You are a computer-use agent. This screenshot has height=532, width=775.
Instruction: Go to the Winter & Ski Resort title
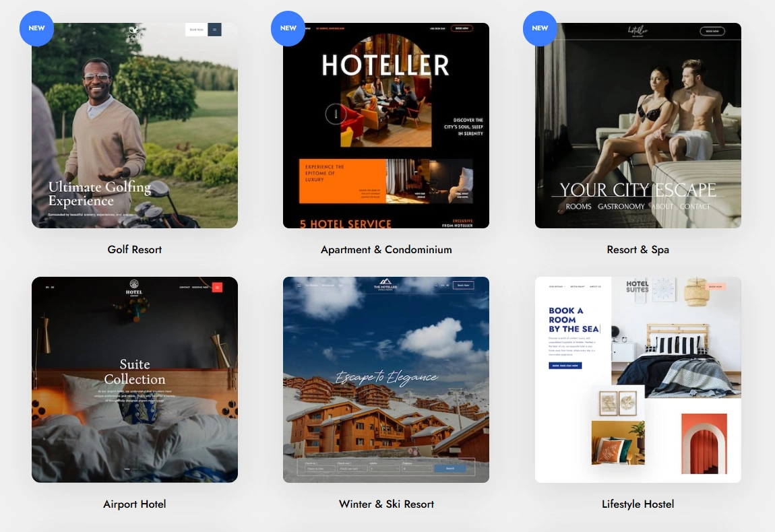pos(386,504)
